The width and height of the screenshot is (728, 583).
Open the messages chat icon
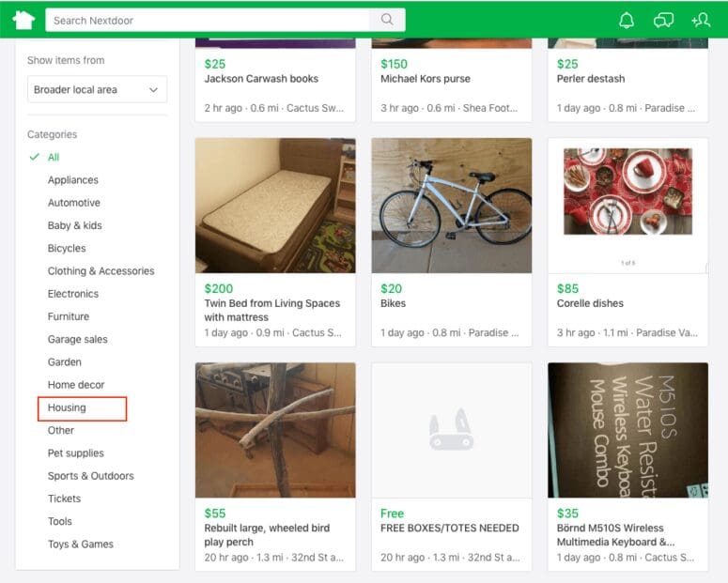[663, 20]
